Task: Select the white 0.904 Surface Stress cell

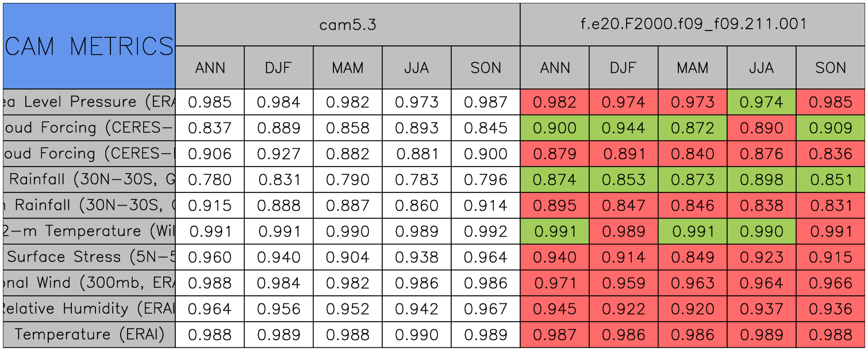Action: click(x=348, y=257)
